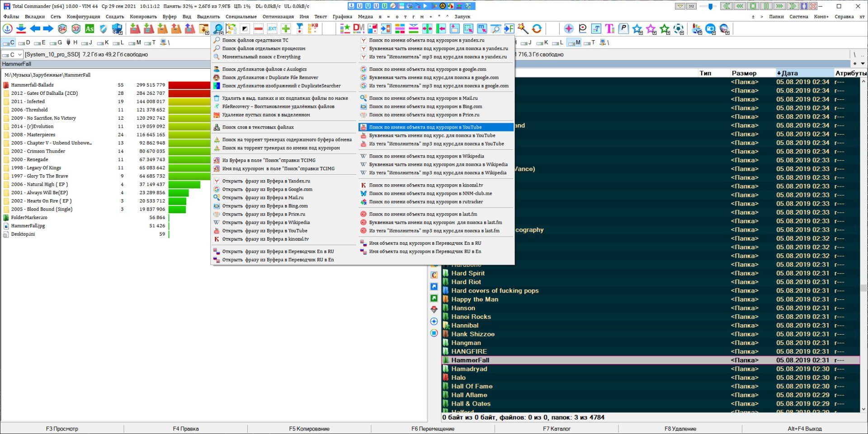Select drive D in left drive bar
The image size is (868, 434).
coord(25,42)
